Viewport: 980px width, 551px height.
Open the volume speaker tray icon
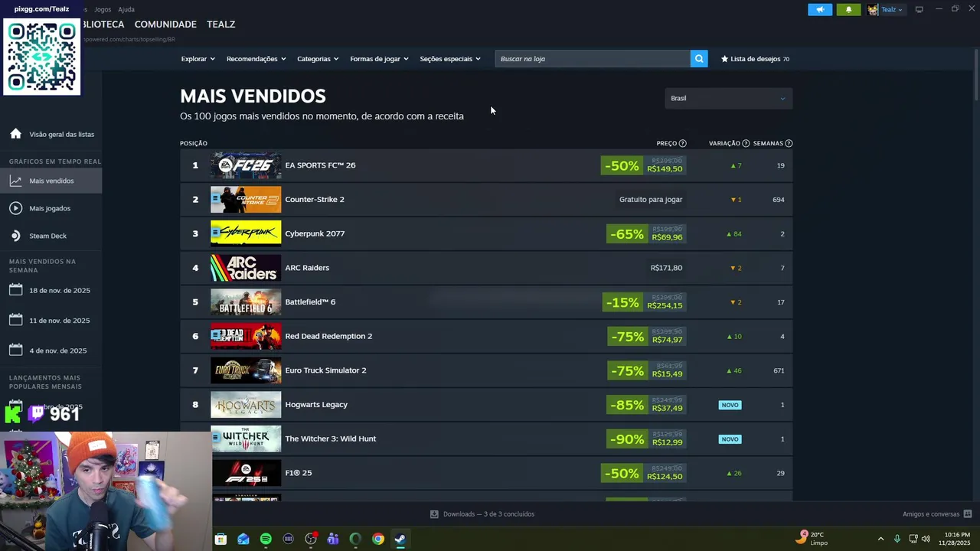coord(926,539)
